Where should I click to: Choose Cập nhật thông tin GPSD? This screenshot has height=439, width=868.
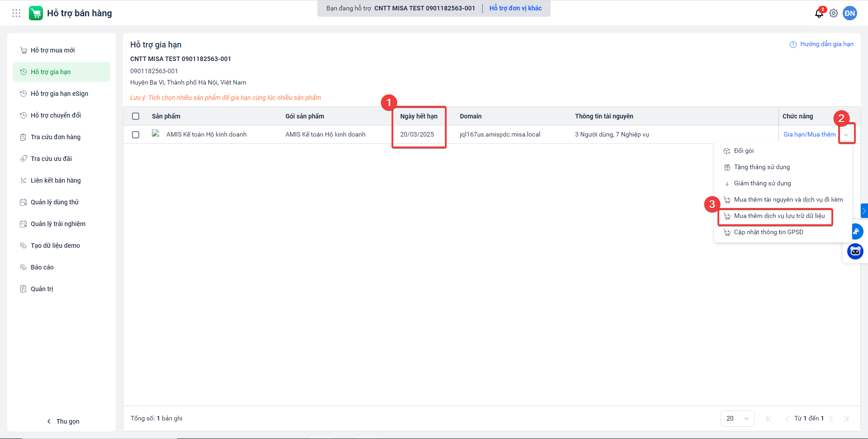coord(783,232)
